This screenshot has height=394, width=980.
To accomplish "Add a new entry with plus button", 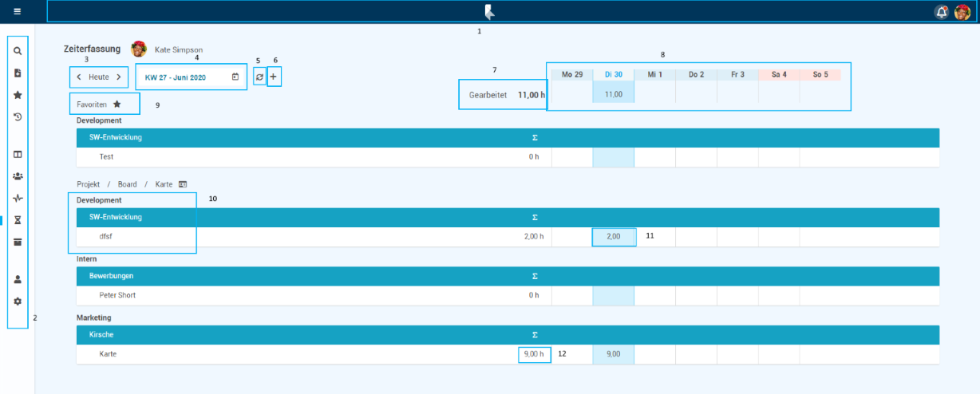I will (x=274, y=77).
